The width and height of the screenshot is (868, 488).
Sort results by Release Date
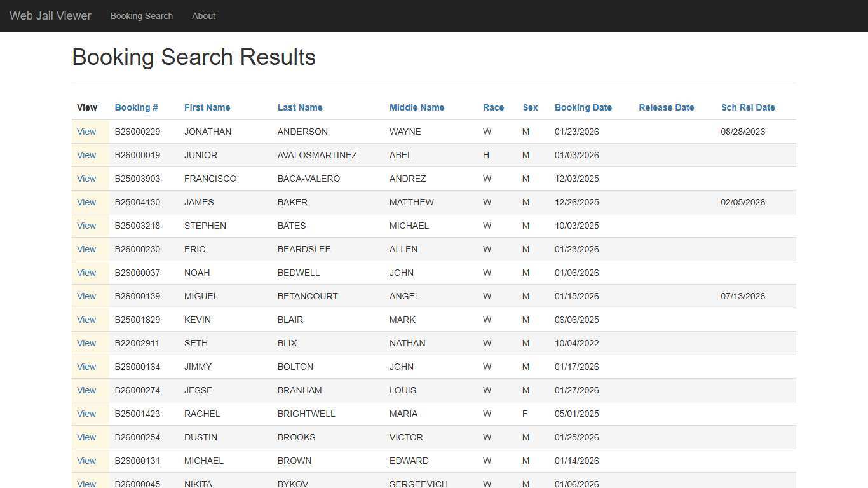click(x=666, y=107)
